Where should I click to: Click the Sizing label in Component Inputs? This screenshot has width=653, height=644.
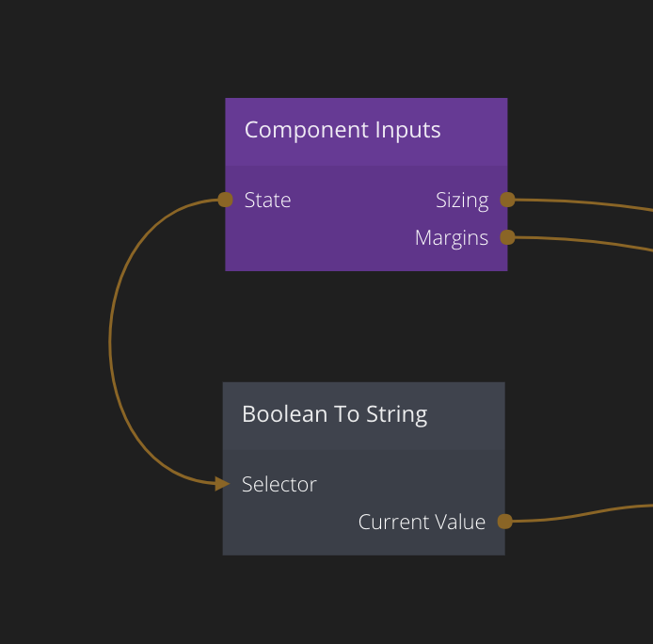pyautogui.click(x=462, y=200)
